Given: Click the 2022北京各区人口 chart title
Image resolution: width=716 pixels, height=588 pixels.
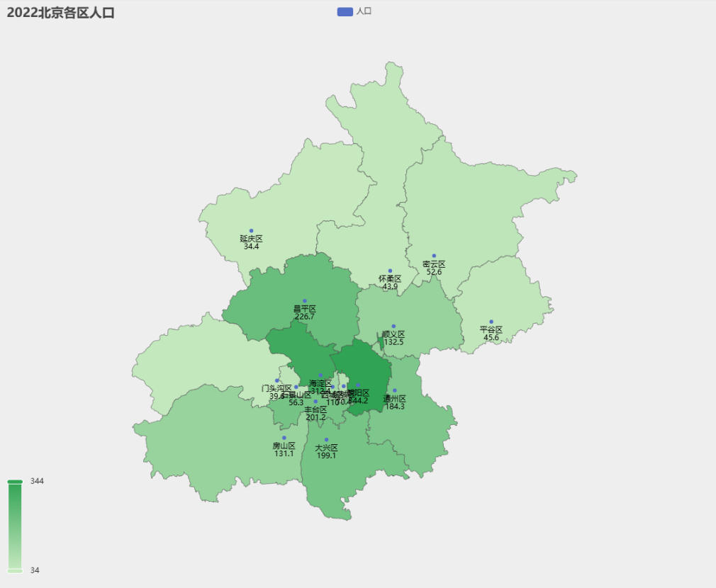Looking at the screenshot, I should [x=61, y=13].
